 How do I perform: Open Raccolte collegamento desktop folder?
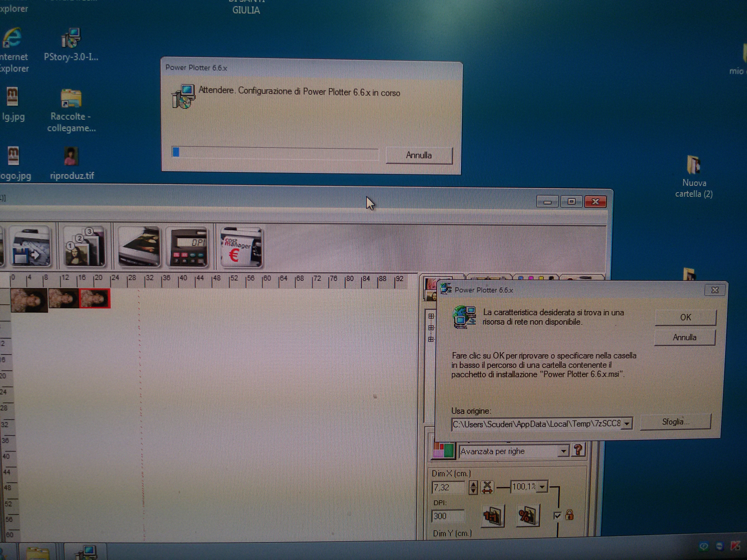(x=71, y=111)
